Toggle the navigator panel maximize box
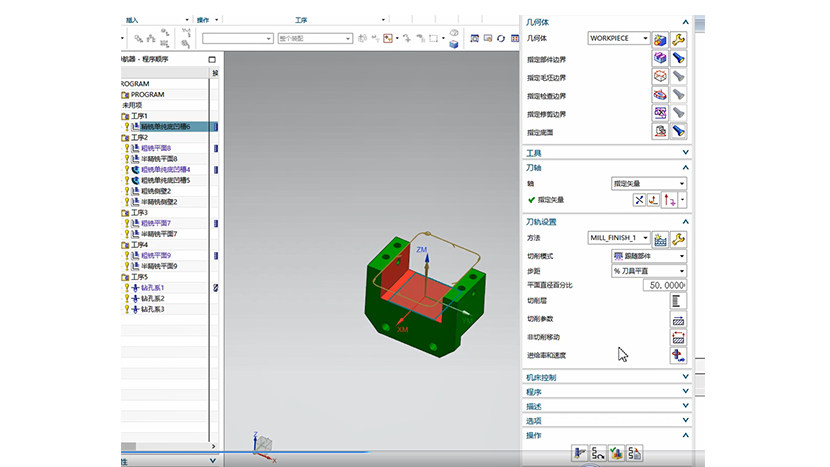830x467 pixels. click(212, 60)
